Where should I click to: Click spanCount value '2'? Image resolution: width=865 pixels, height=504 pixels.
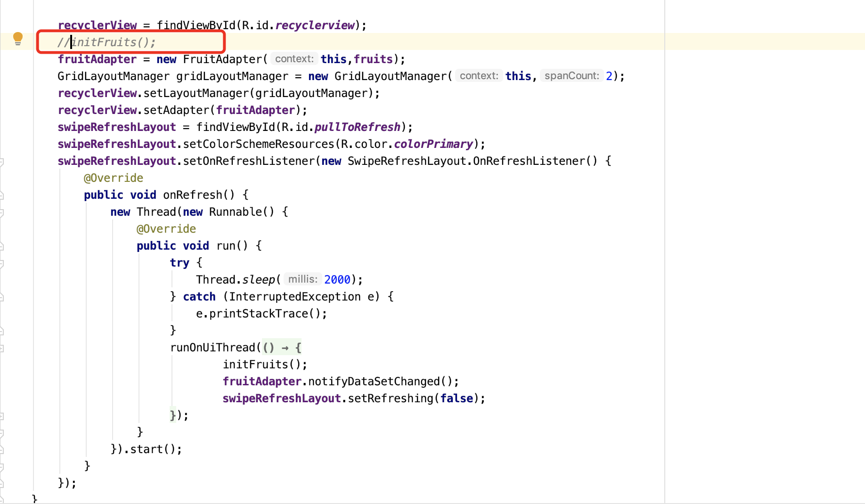pyautogui.click(x=609, y=76)
